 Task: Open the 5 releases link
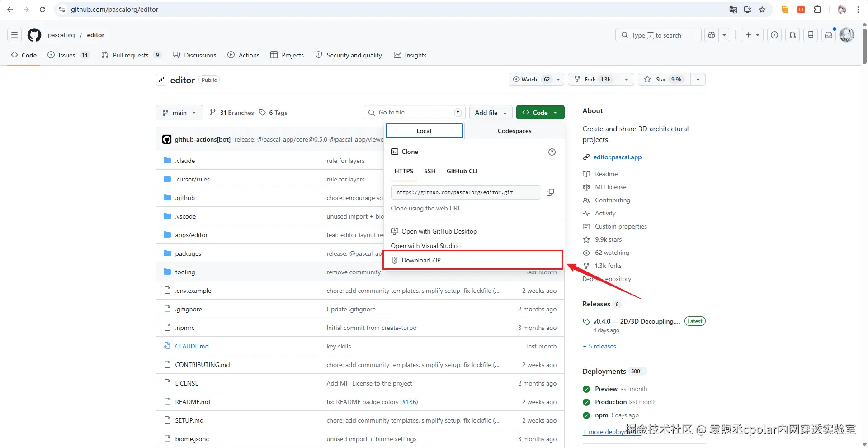[x=599, y=346]
